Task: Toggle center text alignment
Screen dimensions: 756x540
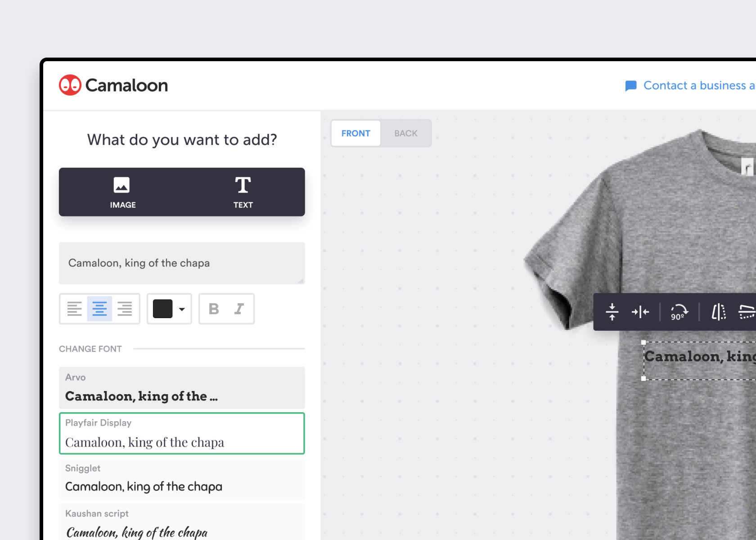Action: click(99, 309)
